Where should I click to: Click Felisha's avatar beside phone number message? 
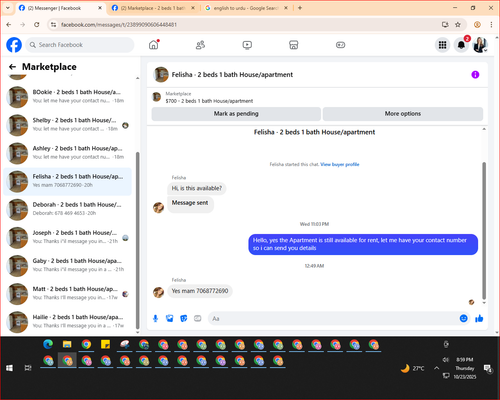pos(158,292)
